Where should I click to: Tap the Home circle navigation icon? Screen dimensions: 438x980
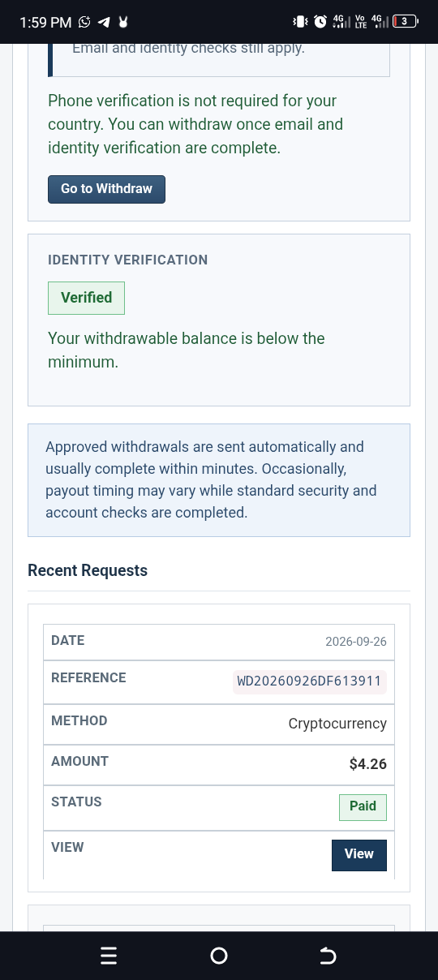219,956
